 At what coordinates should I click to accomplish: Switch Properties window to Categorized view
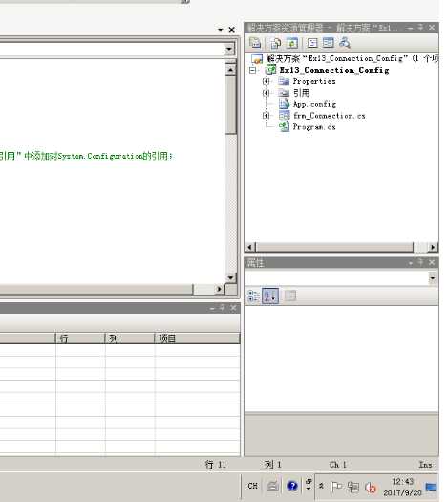(x=253, y=295)
